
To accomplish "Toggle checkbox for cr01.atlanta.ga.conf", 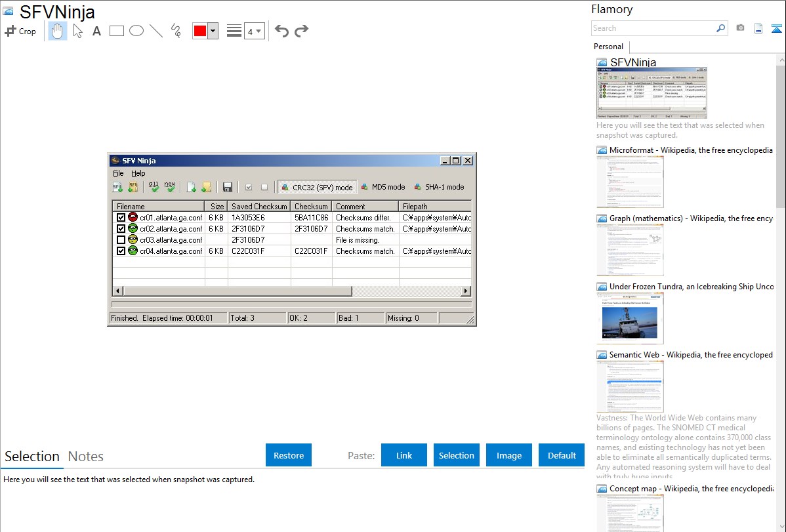I will [121, 218].
